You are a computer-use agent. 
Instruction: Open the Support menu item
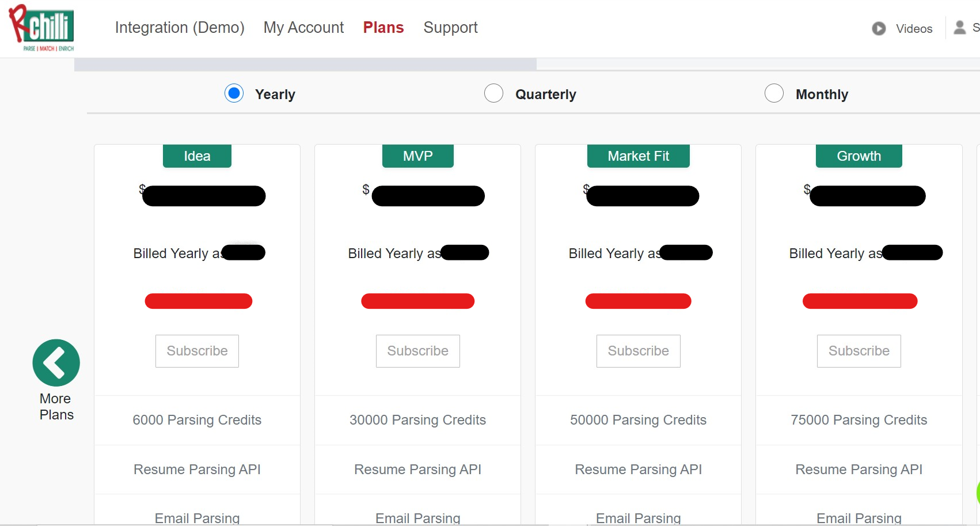click(x=450, y=28)
